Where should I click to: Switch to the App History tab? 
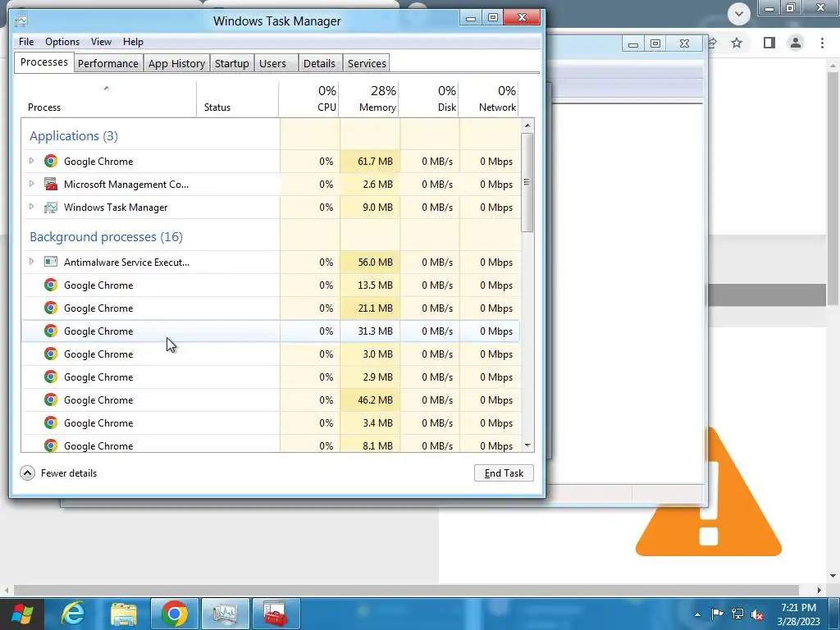pyautogui.click(x=177, y=63)
